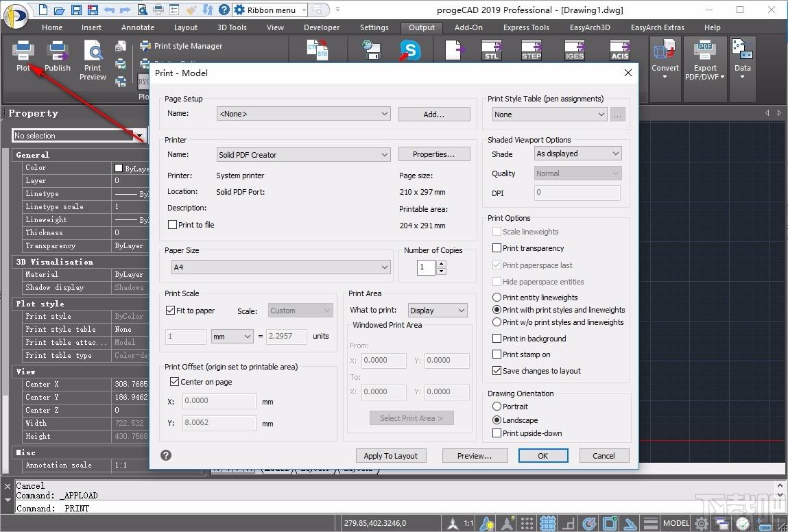The width and height of the screenshot is (788, 532).
Task: Open the Paper Size A4 dropdown
Action: point(280,267)
